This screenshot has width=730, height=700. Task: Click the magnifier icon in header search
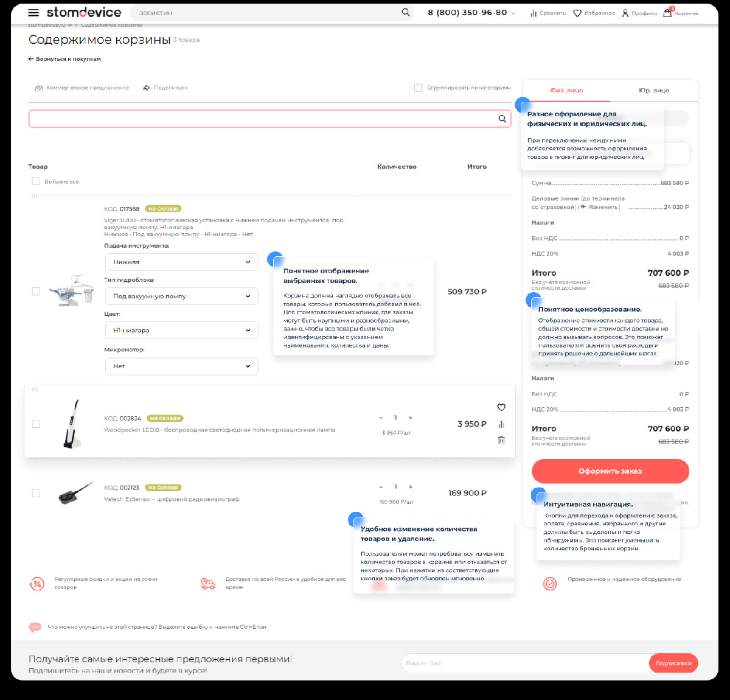[406, 12]
